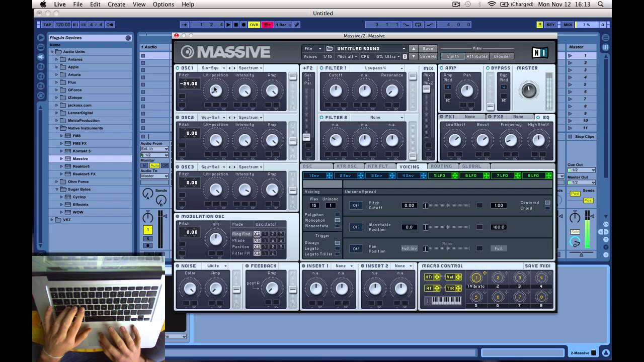Tap the TAP tempo button
This screenshot has height=362, width=644.
click(47, 25)
